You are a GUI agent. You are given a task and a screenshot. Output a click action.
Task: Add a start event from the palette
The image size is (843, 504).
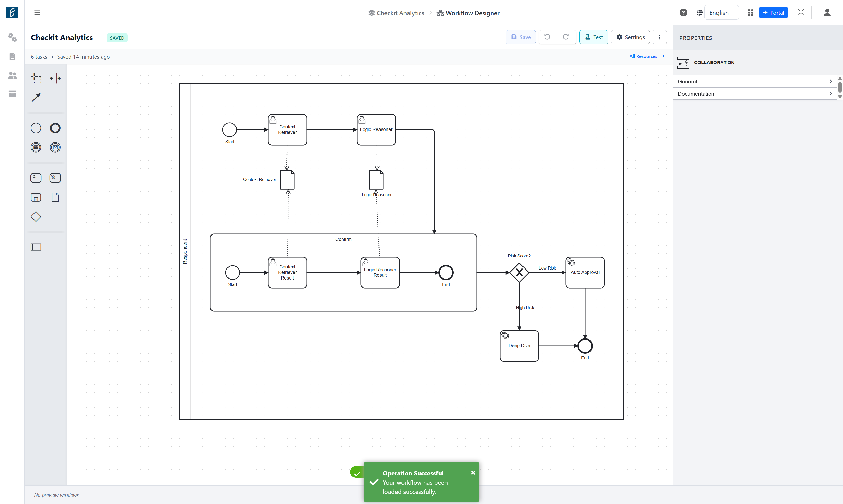pyautogui.click(x=36, y=128)
